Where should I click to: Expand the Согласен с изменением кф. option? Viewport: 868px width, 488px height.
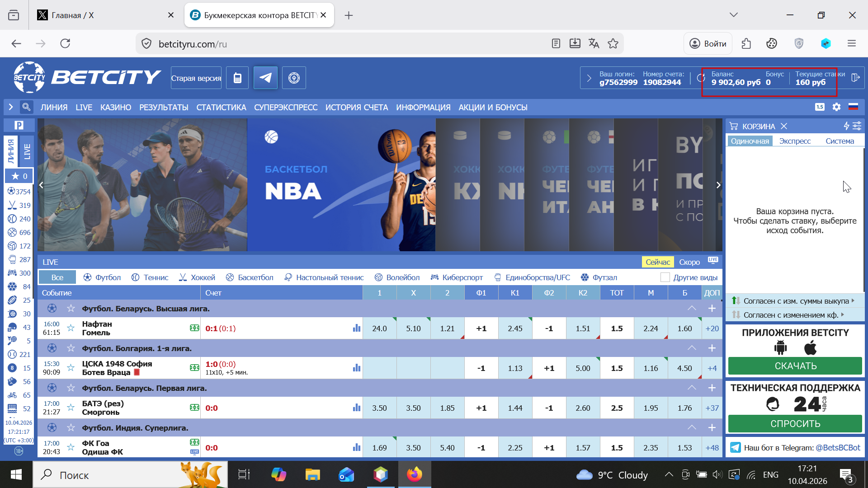point(791,315)
